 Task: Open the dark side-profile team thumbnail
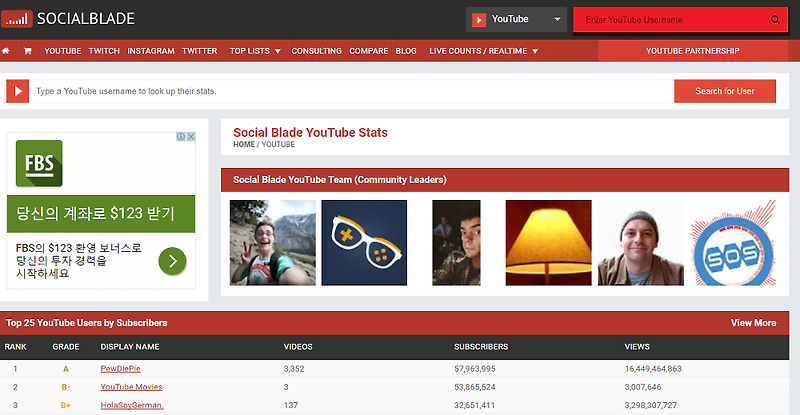456,243
